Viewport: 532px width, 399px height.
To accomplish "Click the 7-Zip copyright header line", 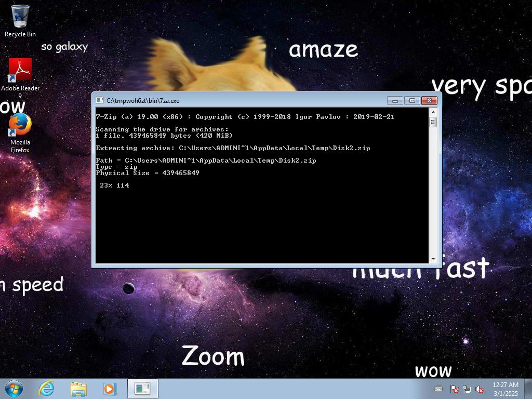I will pyautogui.click(x=245, y=117).
